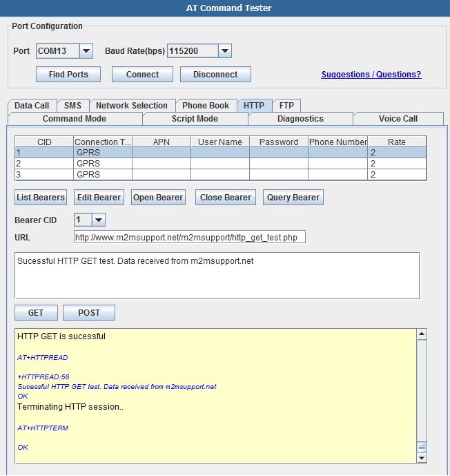The image size is (450, 476).
Task: Click the User Name column header
Action: click(x=220, y=142)
